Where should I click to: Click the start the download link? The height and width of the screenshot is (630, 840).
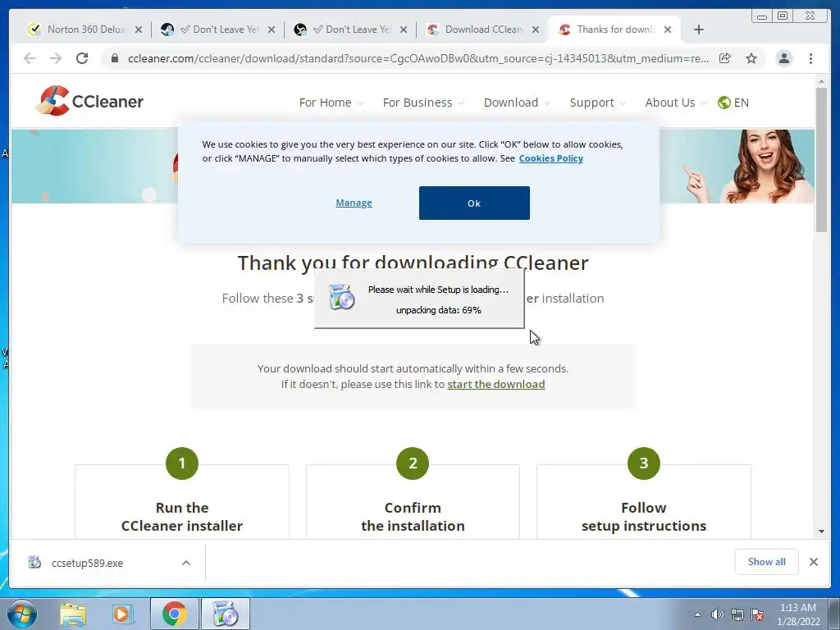point(496,384)
